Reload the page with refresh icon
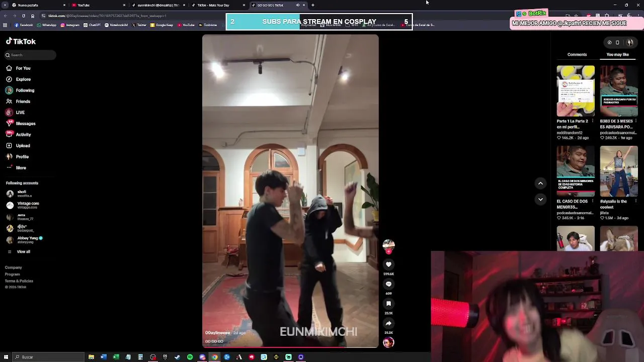Viewport: 644px width, 362px height. pyautogui.click(x=23, y=16)
